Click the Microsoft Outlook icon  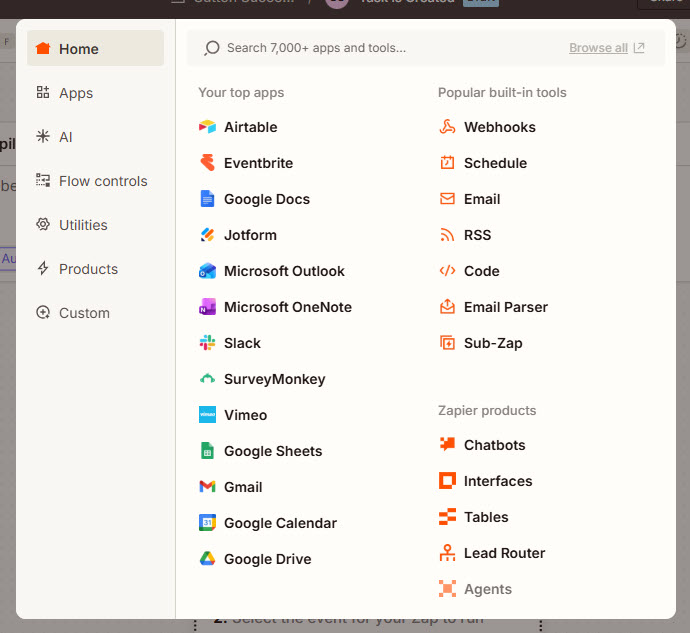click(x=207, y=271)
